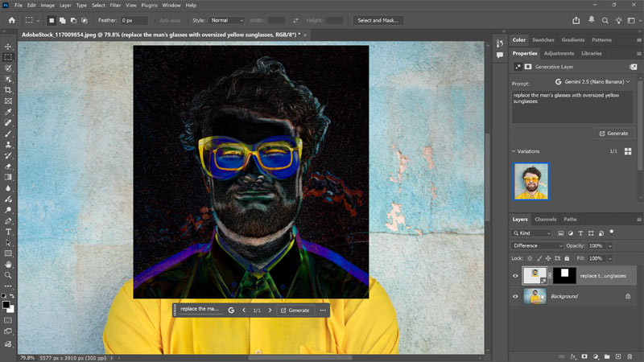
Task: Select the Clone Stamp tool
Action: point(8,145)
